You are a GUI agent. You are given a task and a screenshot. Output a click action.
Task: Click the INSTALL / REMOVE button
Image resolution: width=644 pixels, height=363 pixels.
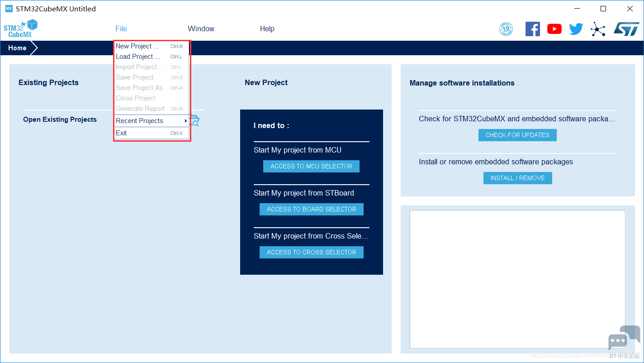click(518, 178)
